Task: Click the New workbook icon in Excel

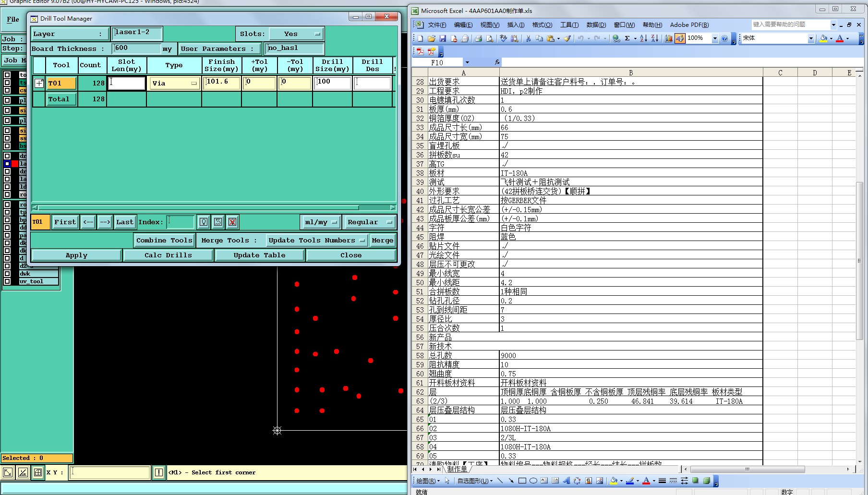Action: click(x=421, y=38)
